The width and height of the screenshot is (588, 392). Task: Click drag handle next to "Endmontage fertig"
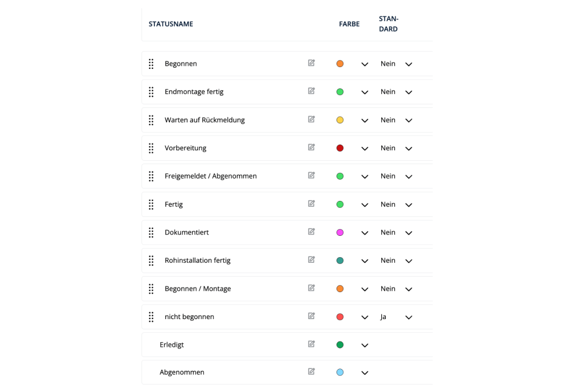click(151, 91)
